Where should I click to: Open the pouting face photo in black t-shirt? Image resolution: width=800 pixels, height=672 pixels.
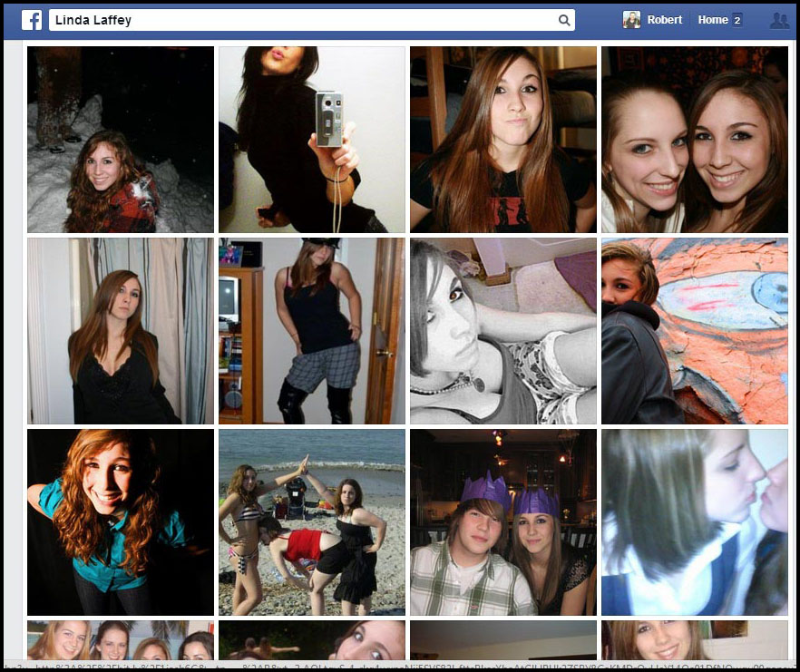point(503,140)
